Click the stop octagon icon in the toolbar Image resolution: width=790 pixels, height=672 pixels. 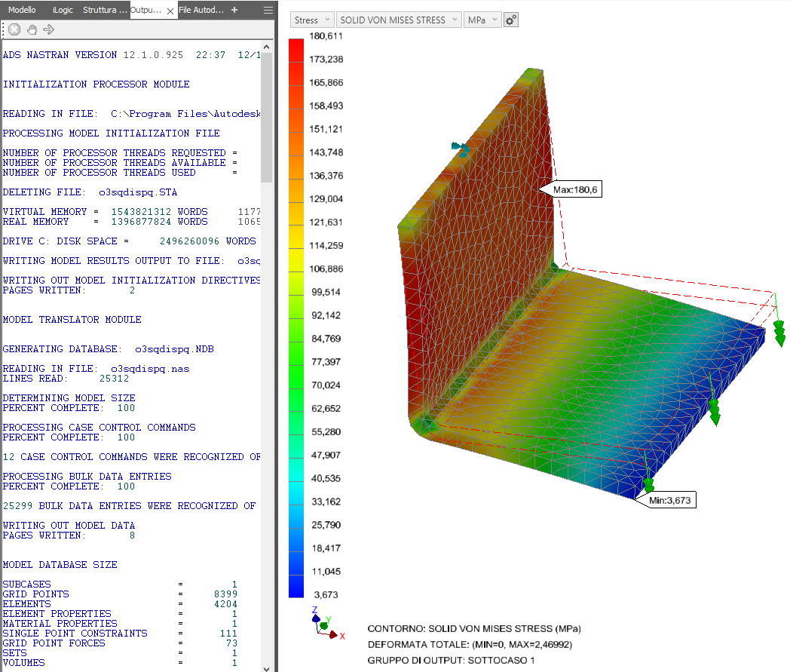tap(14, 29)
